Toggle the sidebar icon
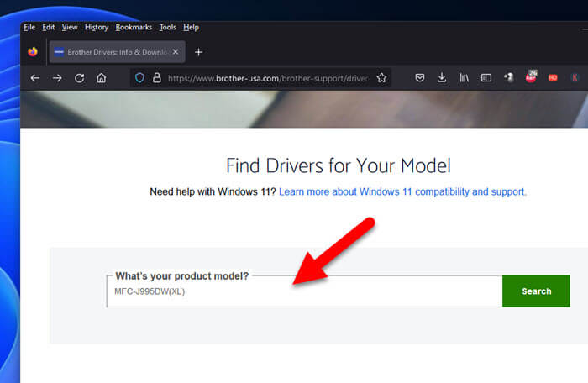 pos(486,77)
